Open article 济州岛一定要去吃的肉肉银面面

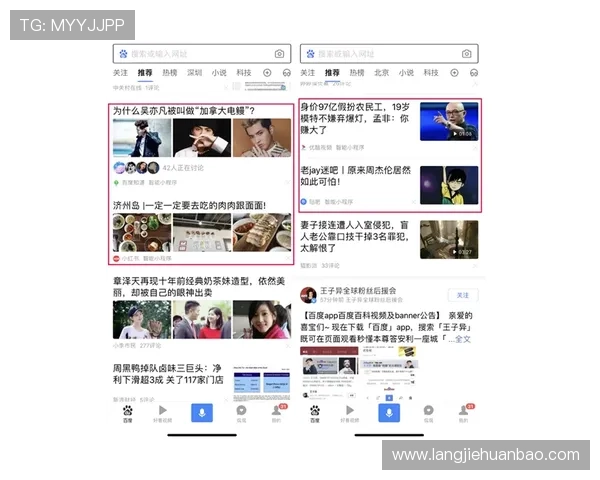(189, 206)
